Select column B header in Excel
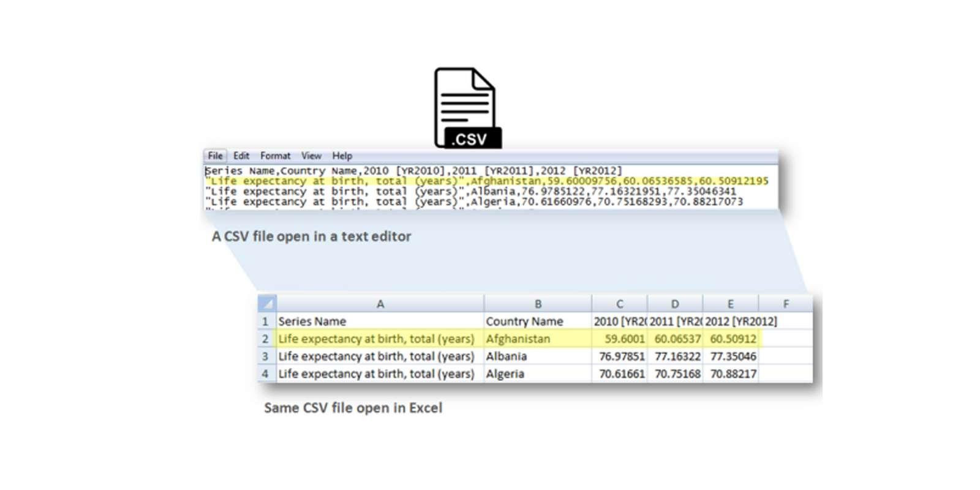 coord(538,304)
